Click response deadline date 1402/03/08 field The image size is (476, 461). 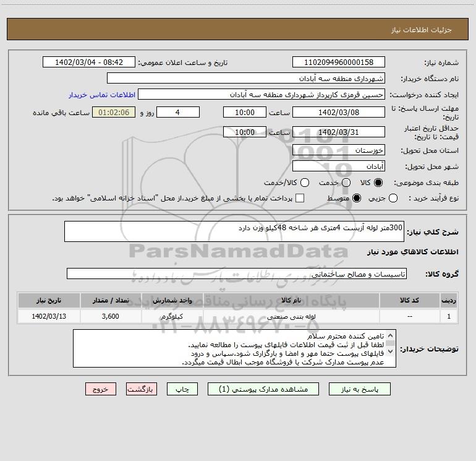(x=339, y=112)
